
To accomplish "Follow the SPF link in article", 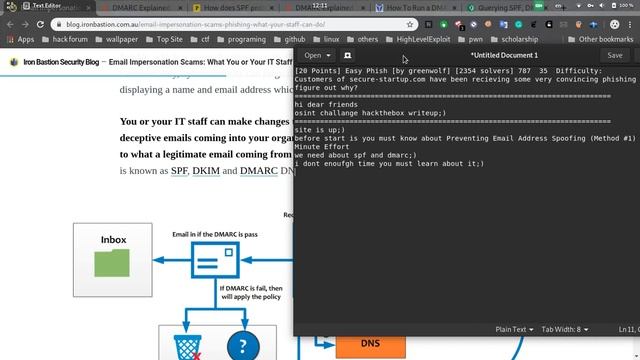I will pos(179,171).
